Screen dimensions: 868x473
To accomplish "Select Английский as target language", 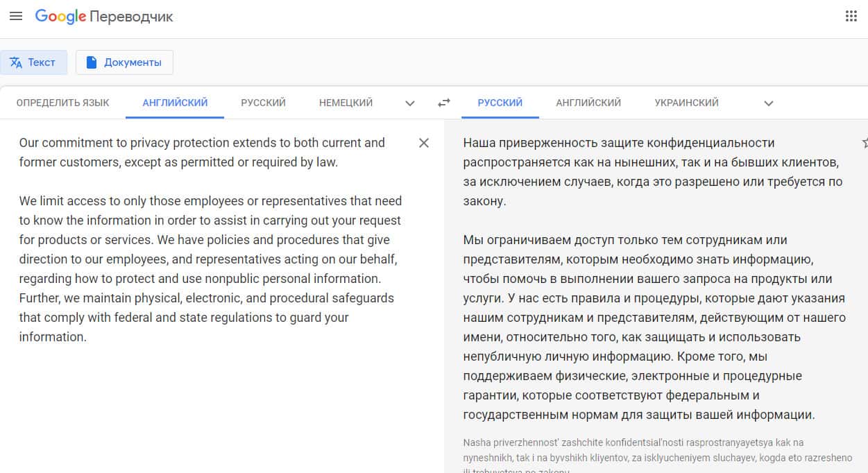I will click(588, 103).
